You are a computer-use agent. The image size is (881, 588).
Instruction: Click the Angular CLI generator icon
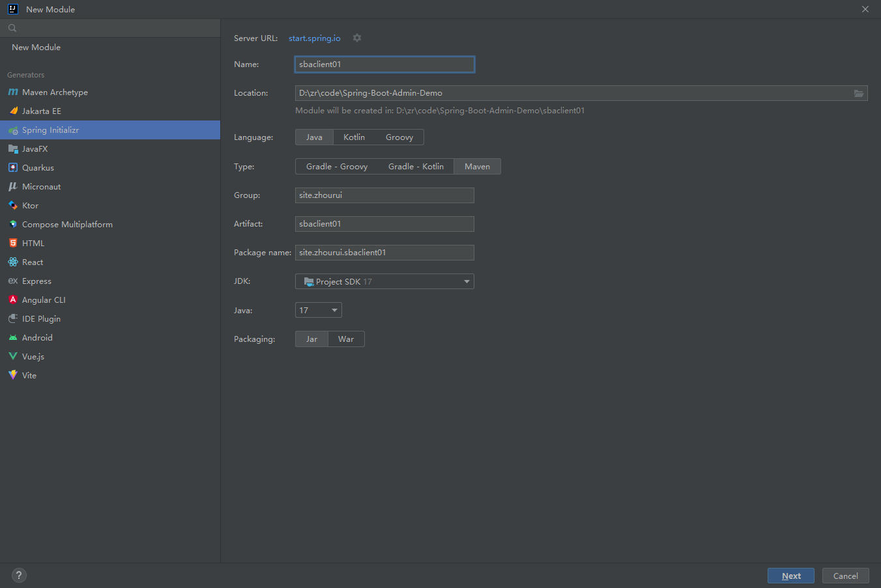tap(13, 300)
